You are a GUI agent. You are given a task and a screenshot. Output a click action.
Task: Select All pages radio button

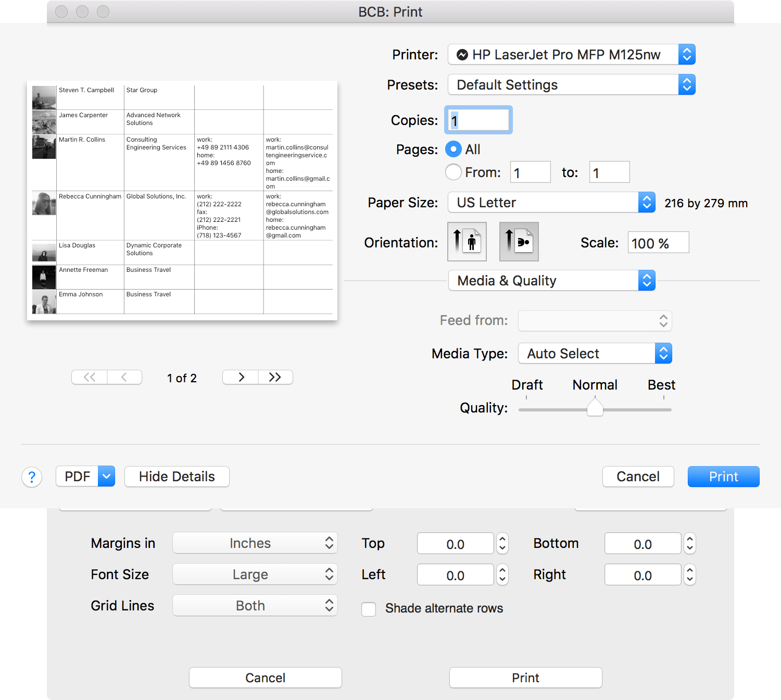coord(453,149)
